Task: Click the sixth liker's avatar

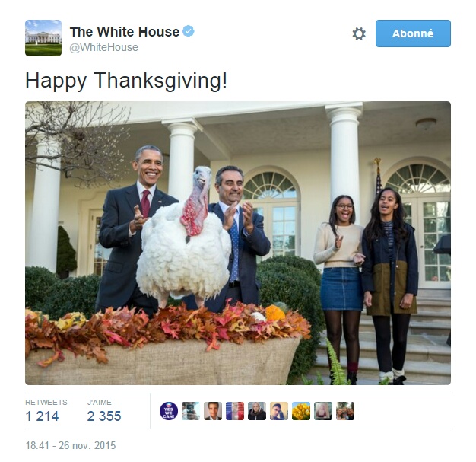Action: coord(279,411)
